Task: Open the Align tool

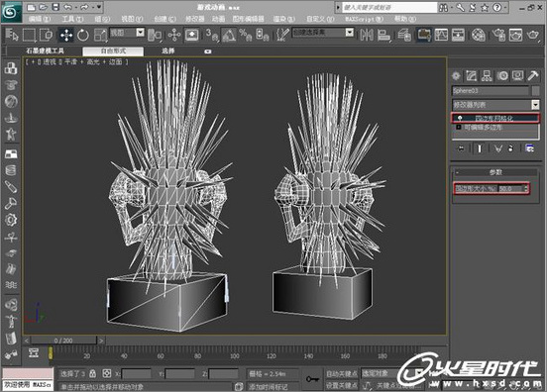Action: tap(383, 35)
